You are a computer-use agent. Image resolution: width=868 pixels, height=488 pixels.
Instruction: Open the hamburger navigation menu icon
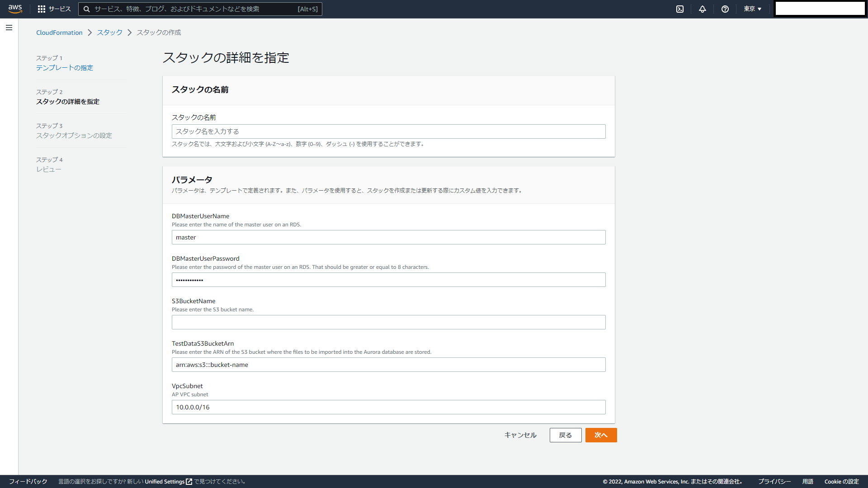(x=9, y=28)
